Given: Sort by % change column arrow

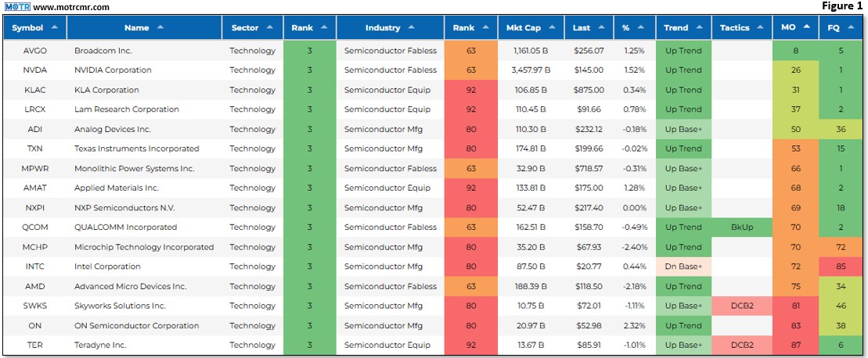Looking at the screenshot, I should 640,27.
